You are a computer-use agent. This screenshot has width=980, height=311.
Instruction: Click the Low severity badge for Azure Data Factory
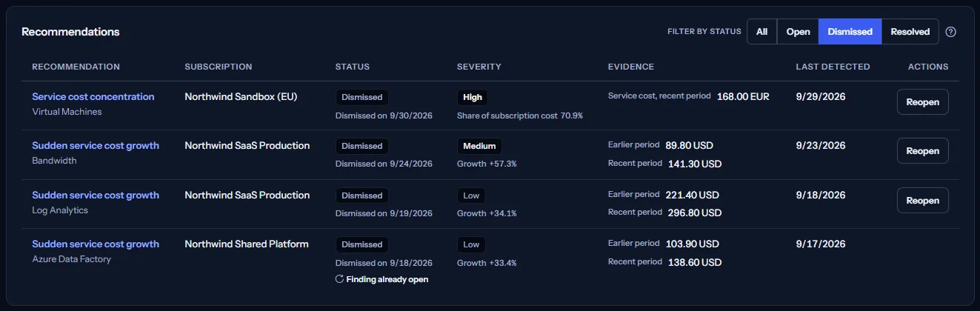click(x=471, y=244)
